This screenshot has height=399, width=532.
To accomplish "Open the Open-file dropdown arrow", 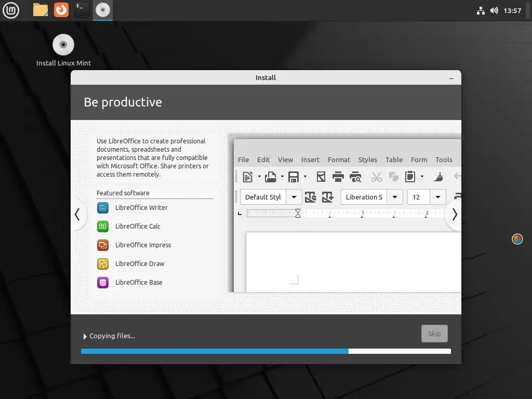I will tap(282, 177).
